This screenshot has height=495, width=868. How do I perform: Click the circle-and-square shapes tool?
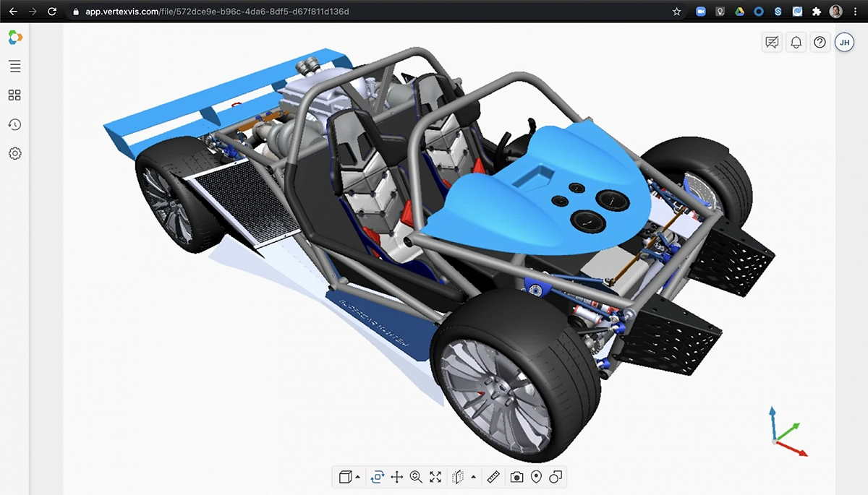point(556,477)
